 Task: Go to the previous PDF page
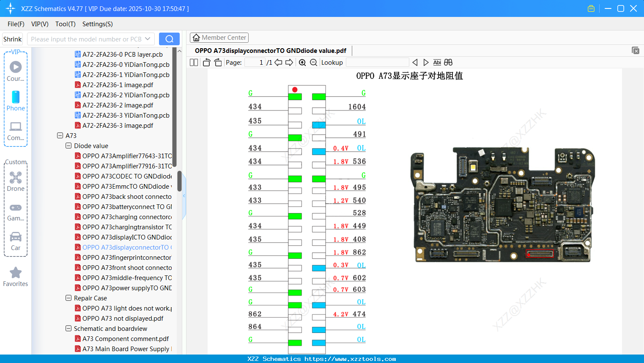pyautogui.click(x=278, y=63)
